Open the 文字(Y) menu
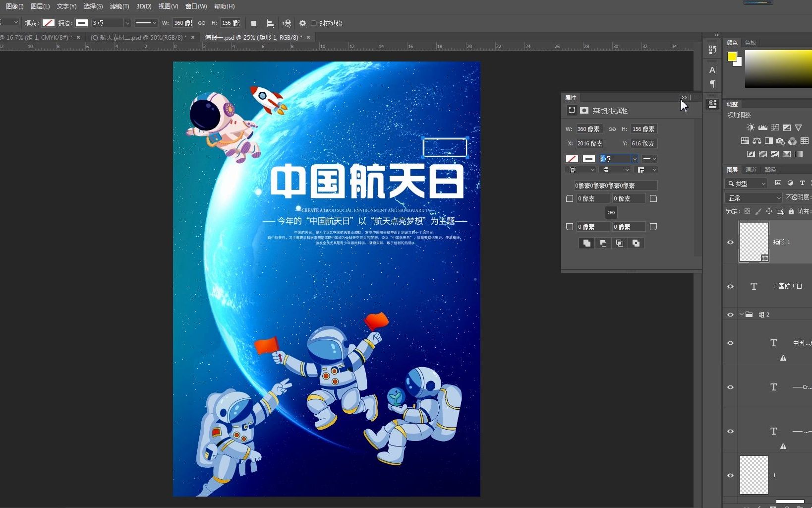812x508 pixels. (66, 6)
